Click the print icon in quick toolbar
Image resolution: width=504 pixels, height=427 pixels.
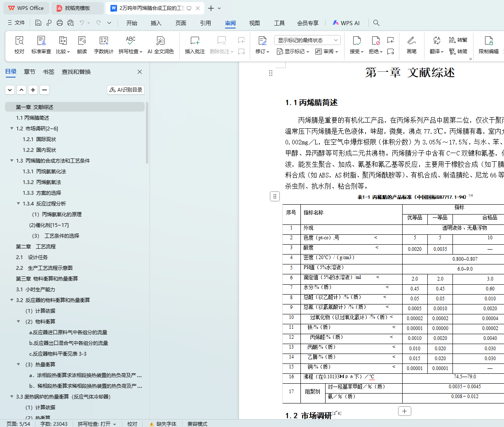click(60, 23)
